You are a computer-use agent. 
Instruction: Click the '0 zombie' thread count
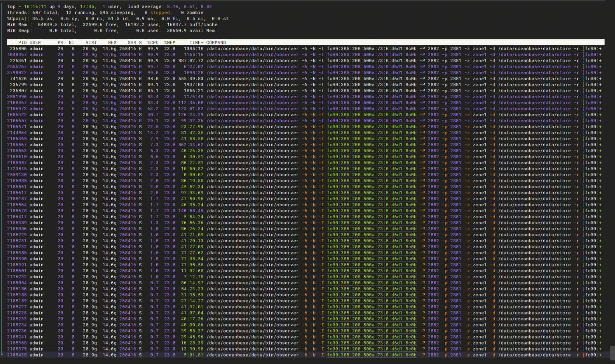coord(192,12)
